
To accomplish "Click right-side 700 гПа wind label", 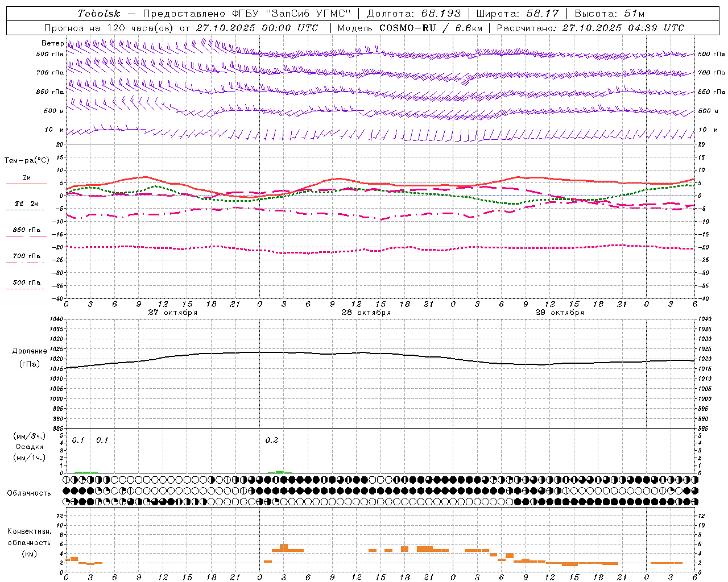I will pyautogui.click(x=712, y=73).
